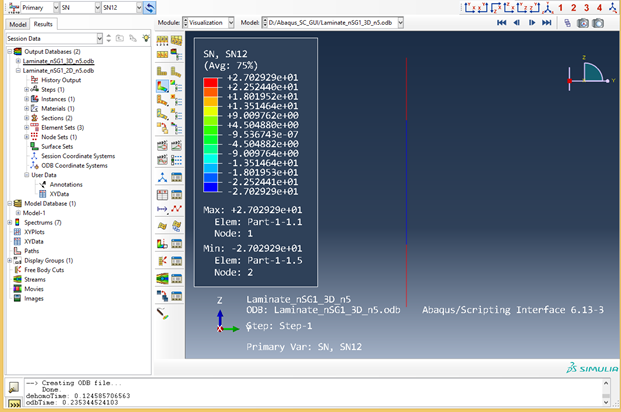Click the plot undeformed shape icon
The height and width of the screenshot is (412, 621).
[x=162, y=71]
